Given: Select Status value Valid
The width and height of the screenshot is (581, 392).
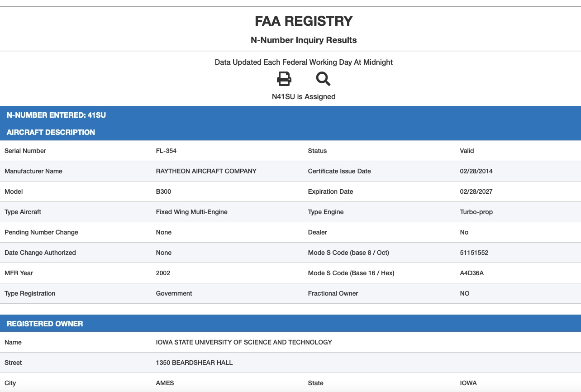Looking at the screenshot, I should coord(467,151).
